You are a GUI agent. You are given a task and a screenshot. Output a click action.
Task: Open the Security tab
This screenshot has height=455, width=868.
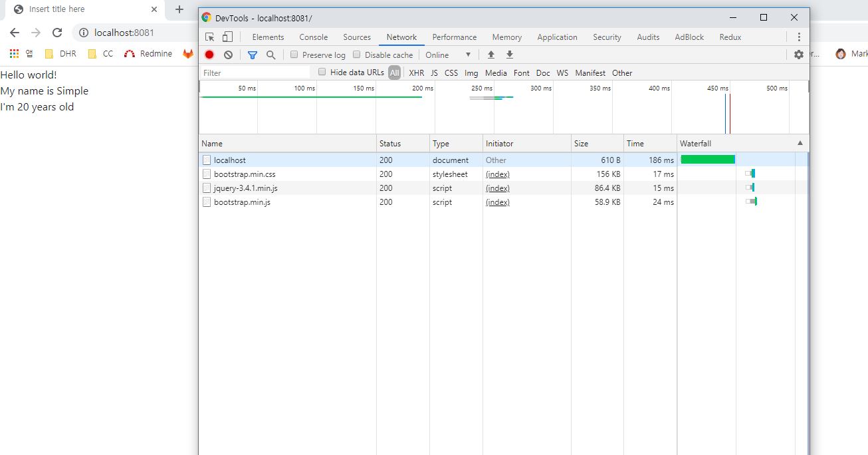tap(607, 37)
